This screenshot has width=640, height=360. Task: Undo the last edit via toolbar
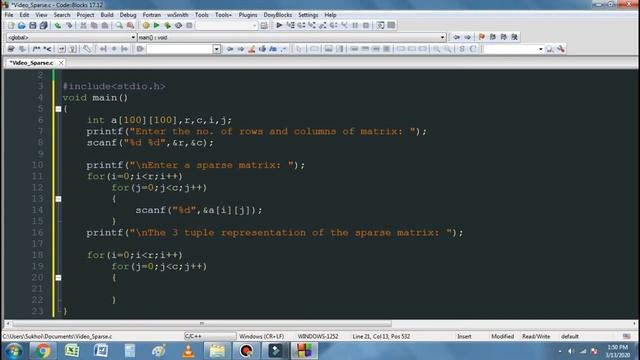tap(58, 25)
